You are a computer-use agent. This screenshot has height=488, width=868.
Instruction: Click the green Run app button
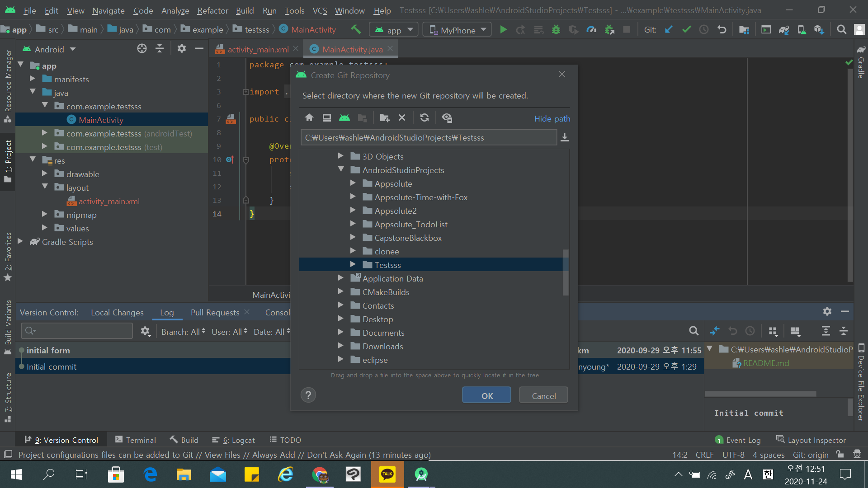tap(503, 30)
